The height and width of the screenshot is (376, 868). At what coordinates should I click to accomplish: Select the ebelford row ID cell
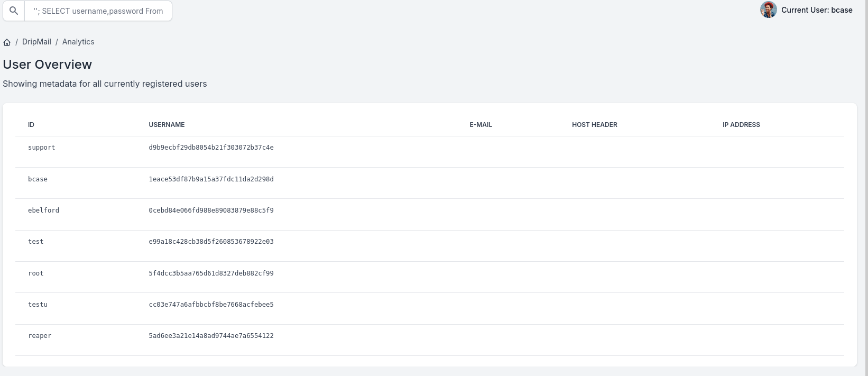(x=43, y=210)
